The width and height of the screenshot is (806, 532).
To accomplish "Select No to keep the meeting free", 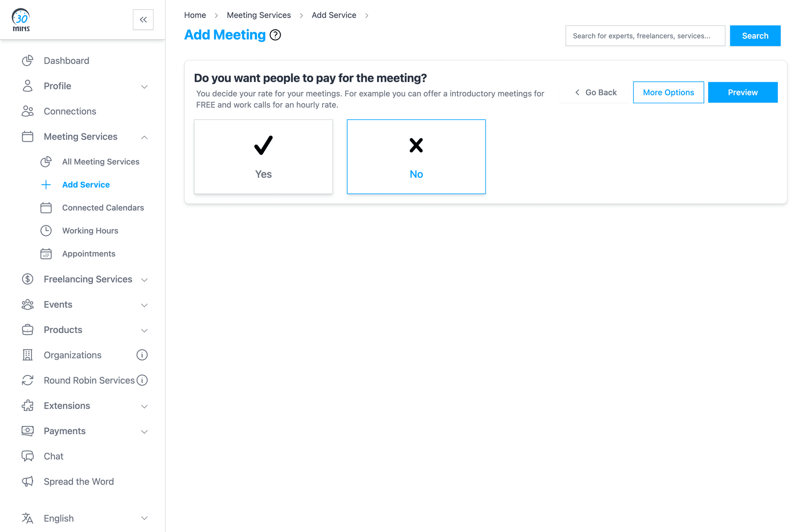I will tap(416, 156).
